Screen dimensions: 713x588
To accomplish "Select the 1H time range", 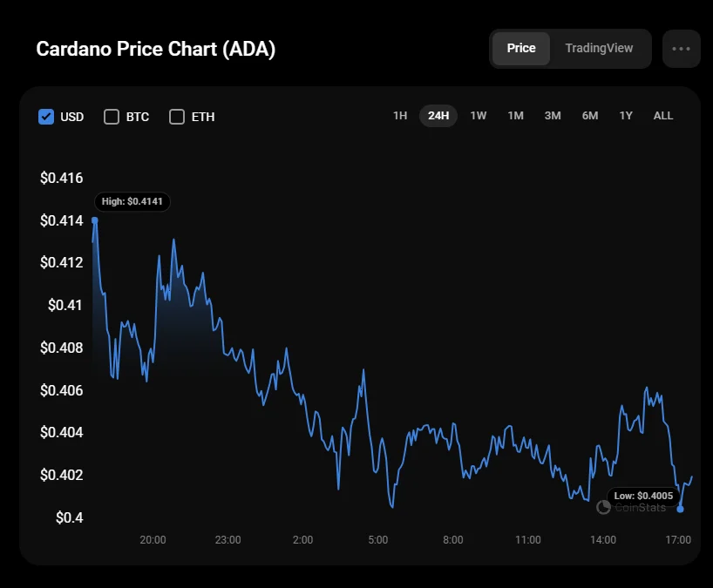I will click(400, 116).
